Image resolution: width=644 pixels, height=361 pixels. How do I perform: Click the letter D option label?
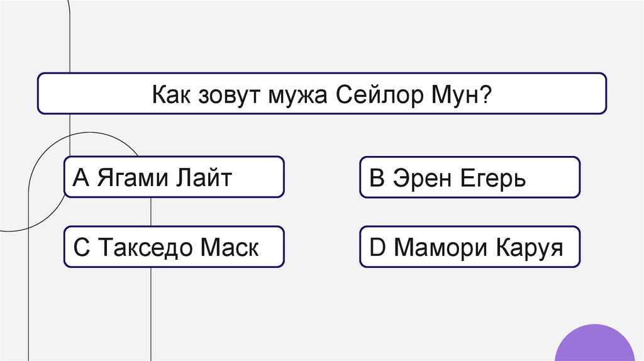coord(377,248)
